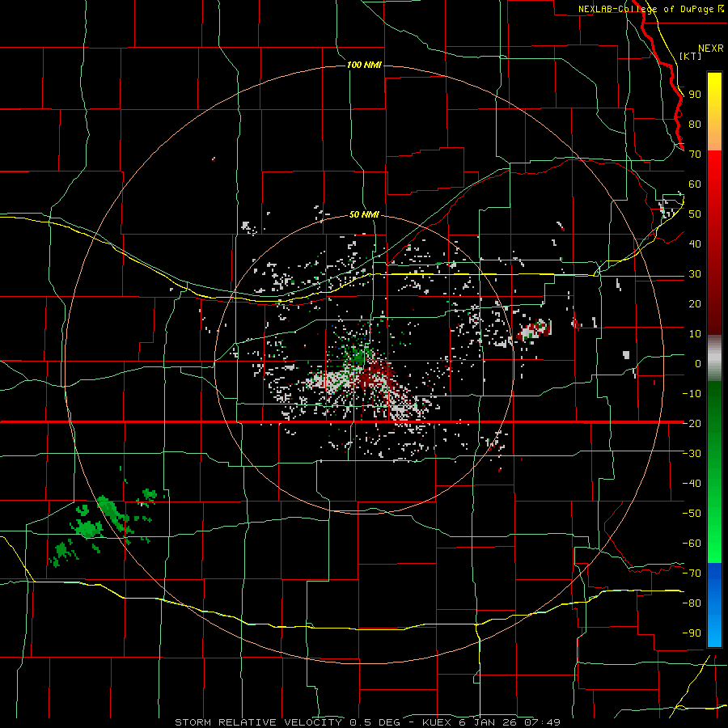Click the -60 value on the velocity scale

point(692,544)
